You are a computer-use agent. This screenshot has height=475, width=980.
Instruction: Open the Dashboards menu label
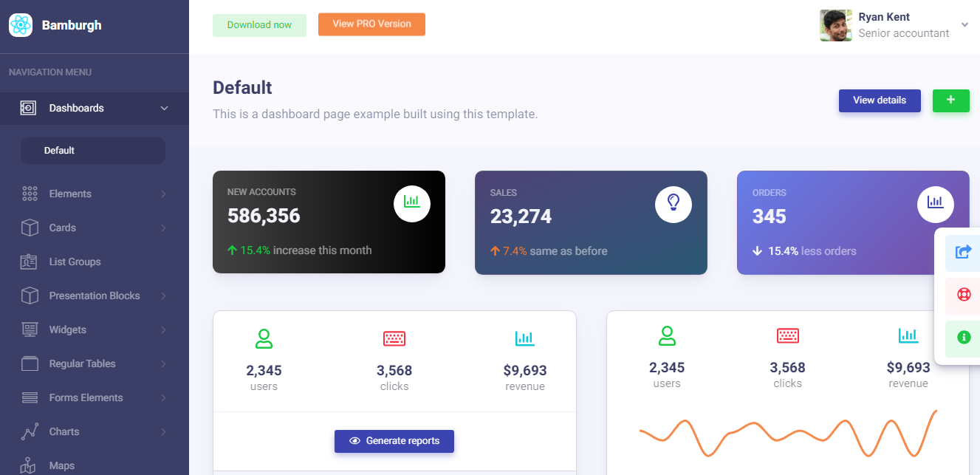click(77, 108)
